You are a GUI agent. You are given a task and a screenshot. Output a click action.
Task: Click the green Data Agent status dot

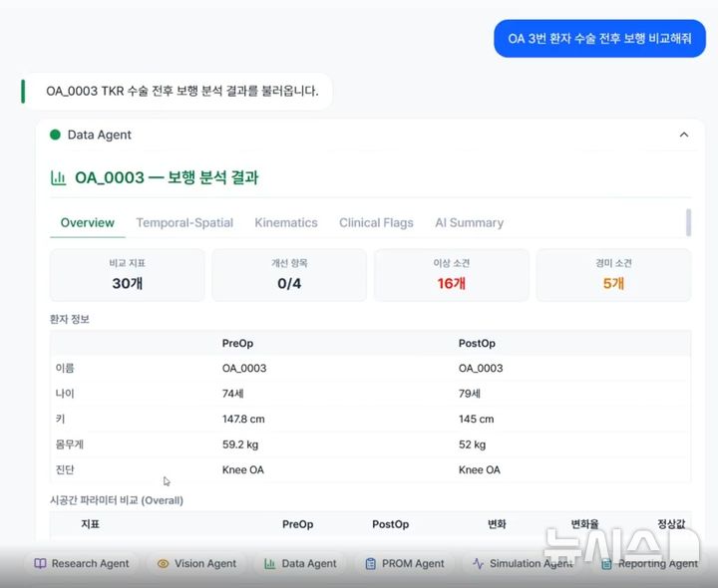55,135
